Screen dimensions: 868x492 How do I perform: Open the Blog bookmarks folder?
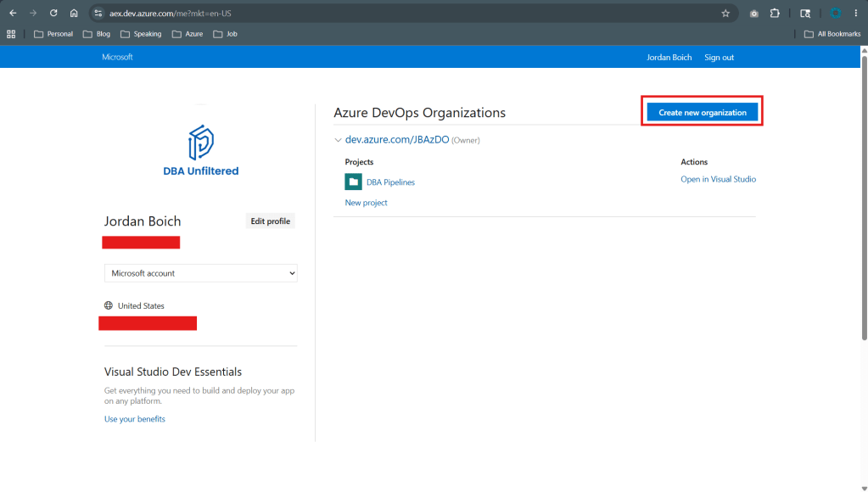97,34
